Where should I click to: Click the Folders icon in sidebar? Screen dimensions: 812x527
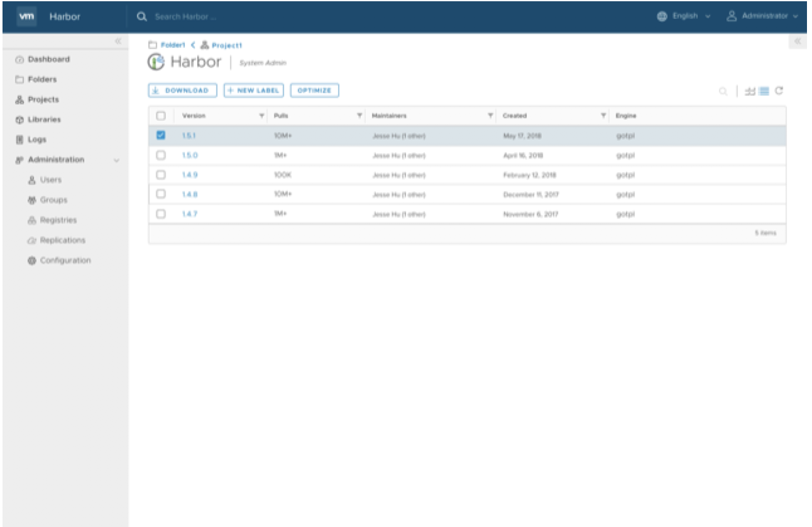19,80
